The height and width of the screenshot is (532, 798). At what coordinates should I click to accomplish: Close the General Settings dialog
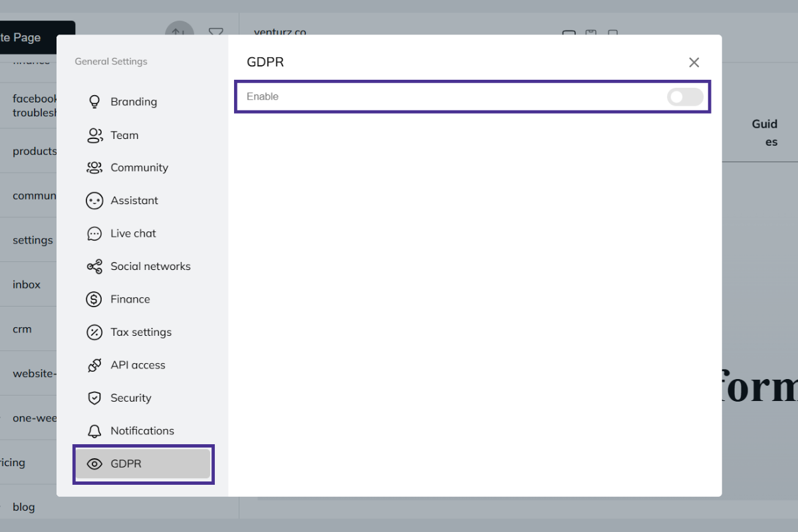[x=694, y=63]
